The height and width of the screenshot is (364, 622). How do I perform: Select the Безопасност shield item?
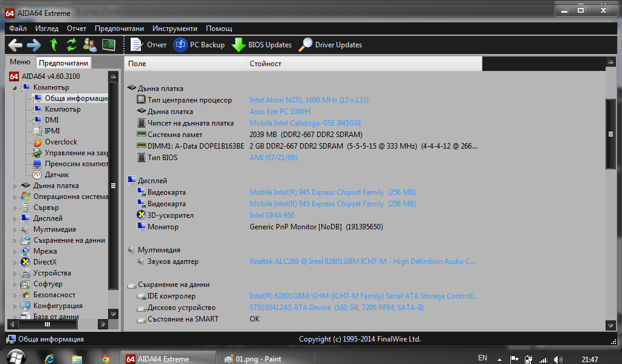pyautogui.click(x=54, y=295)
